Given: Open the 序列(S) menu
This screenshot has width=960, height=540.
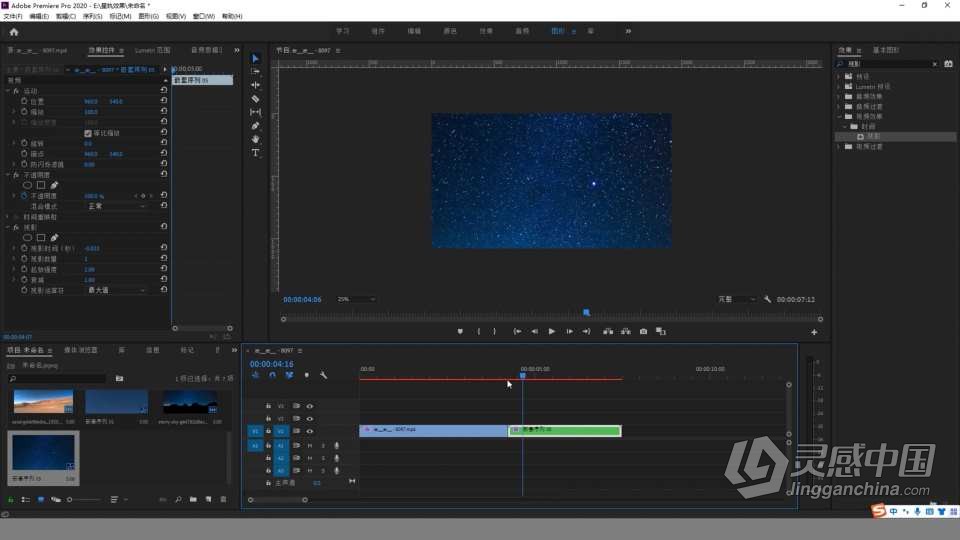Looking at the screenshot, I should (92, 17).
